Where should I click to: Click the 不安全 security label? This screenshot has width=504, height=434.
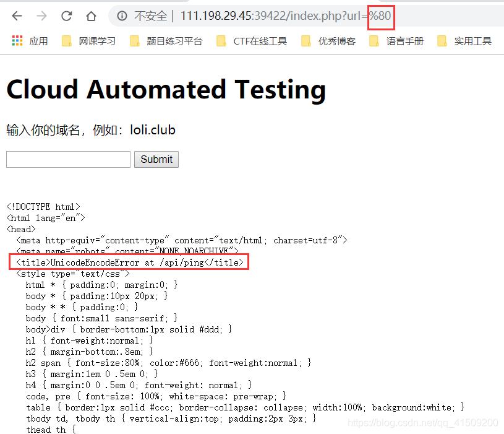pyautogui.click(x=151, y=15)
